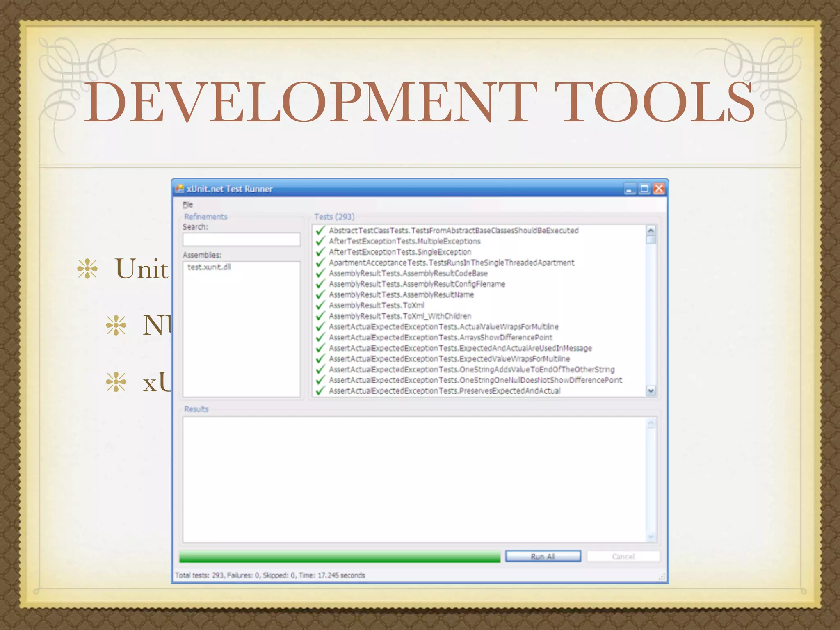
Task: Click the Search input field
Action: [x=242, y=240]
